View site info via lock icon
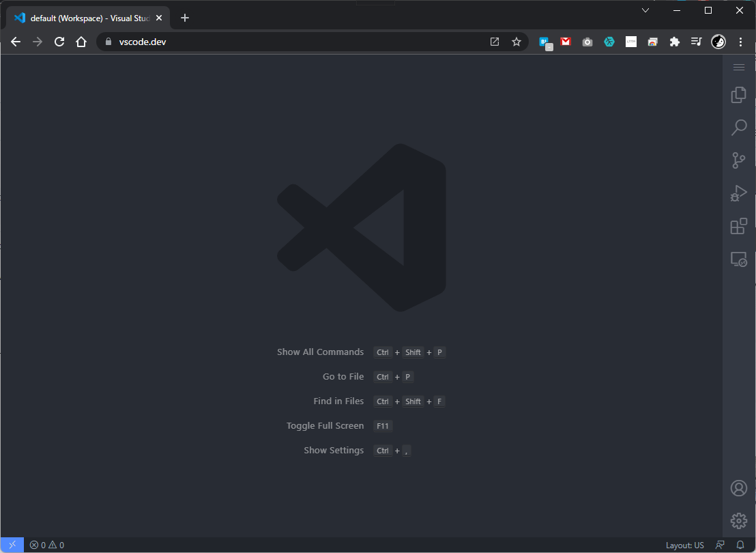Image resolution: width=756 pixels, height=553 pixels. [108, 42]
